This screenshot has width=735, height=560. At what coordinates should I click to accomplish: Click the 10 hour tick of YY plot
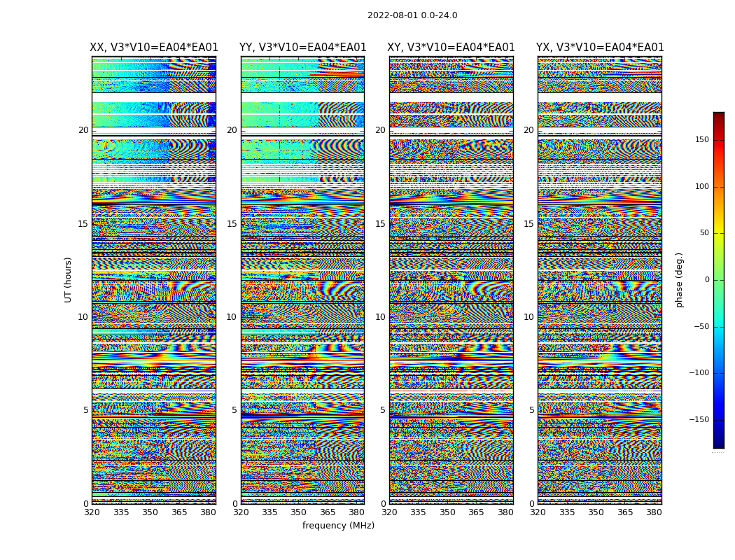coord(232,317)
